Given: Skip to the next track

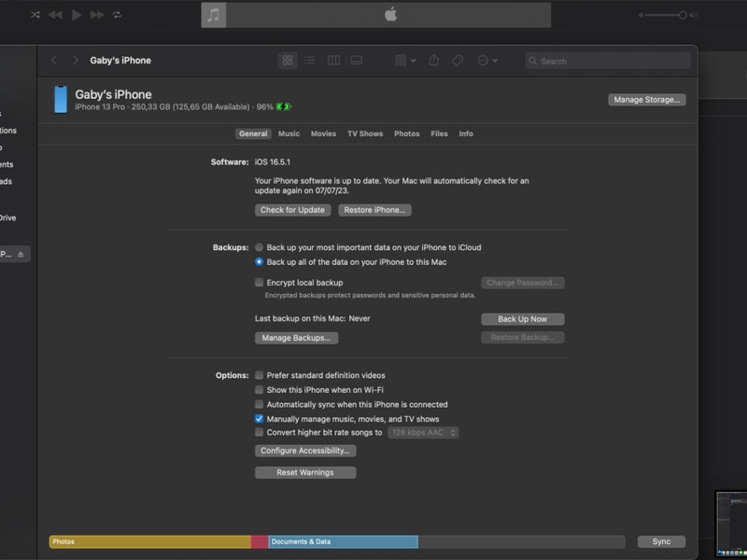Looking at the screenshot, I should (x=97, y=15).
